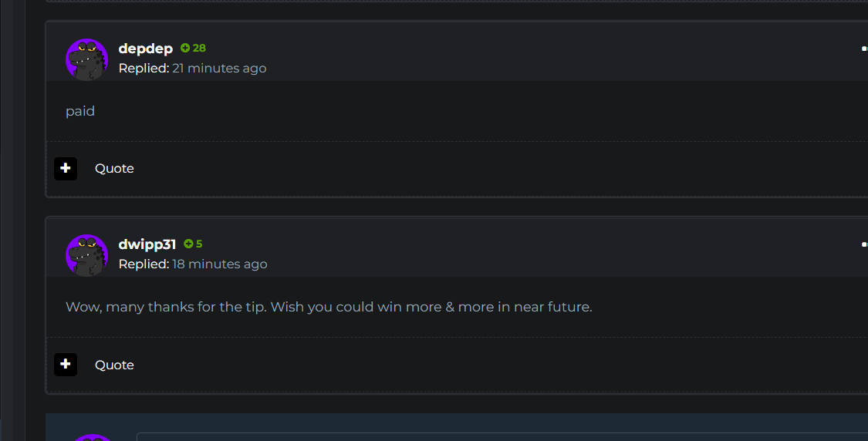Click dwipp31's crocodile avatar
The width and height of the screenshot is (868, 441).
pyautogui.click(x=86, y=254)
